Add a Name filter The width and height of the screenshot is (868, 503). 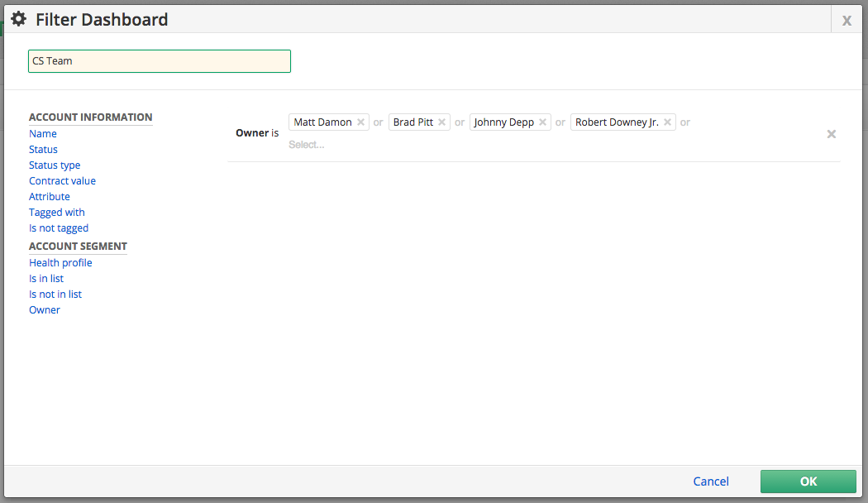[43, 133]
